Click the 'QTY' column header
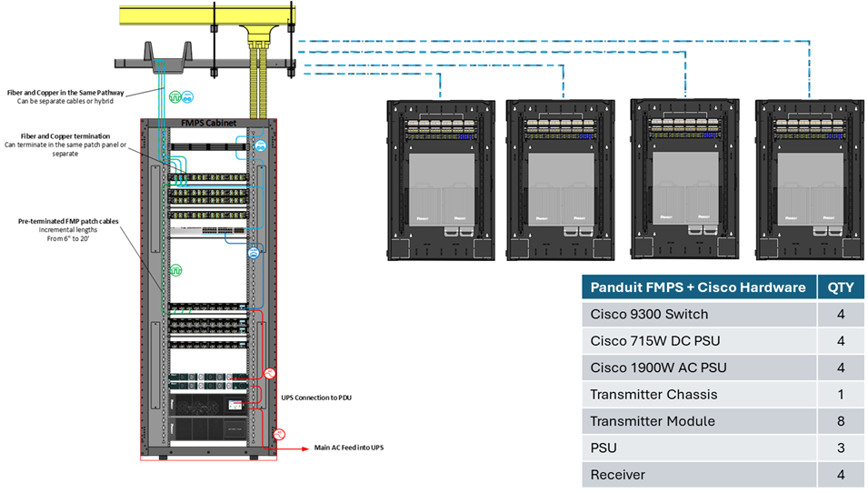The width and height of the screenshot is (868, 493). pyautogui.click(x=841, y=287)
